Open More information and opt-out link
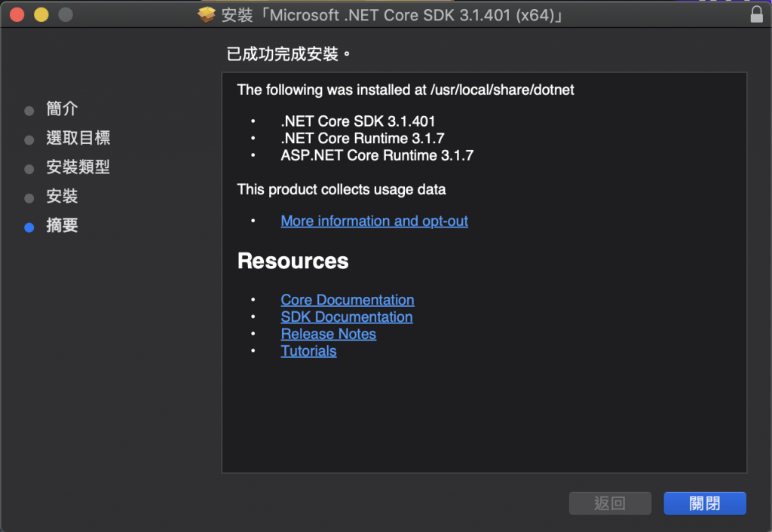772x532 pixels. (374, 221)
